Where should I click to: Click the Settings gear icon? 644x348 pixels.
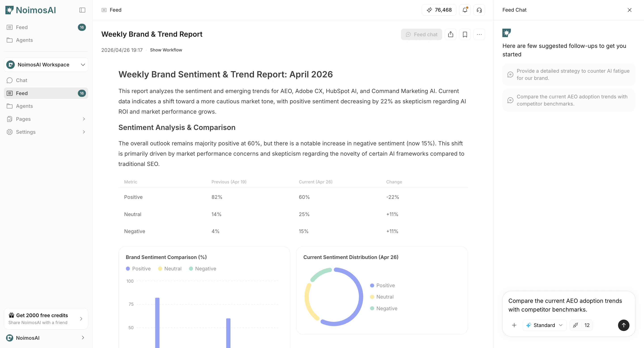[x=9, y=132]
